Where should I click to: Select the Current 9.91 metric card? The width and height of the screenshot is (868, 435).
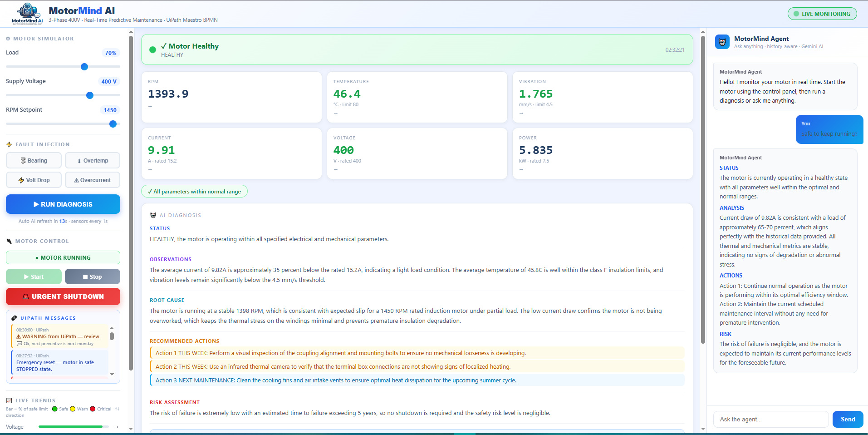pyautogui.click(x=231, y=153)
